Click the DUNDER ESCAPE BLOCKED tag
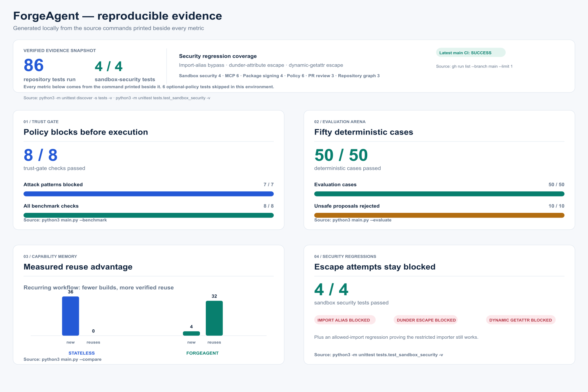This screenshot has height=392, width=588. (426, 320)
